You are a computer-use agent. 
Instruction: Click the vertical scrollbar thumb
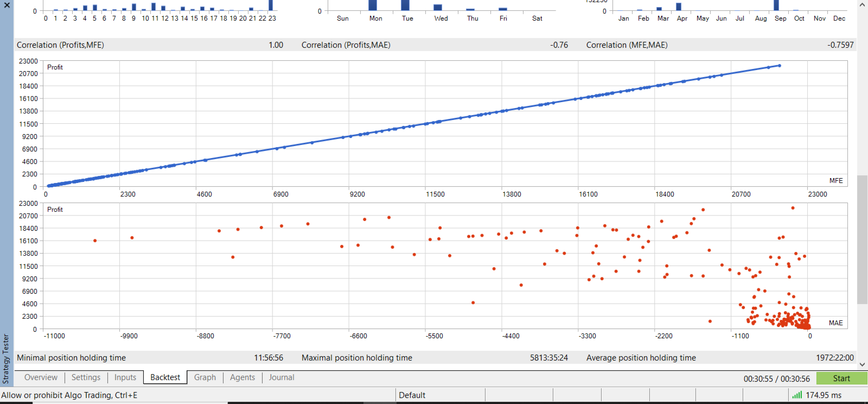tap(863, 239)
